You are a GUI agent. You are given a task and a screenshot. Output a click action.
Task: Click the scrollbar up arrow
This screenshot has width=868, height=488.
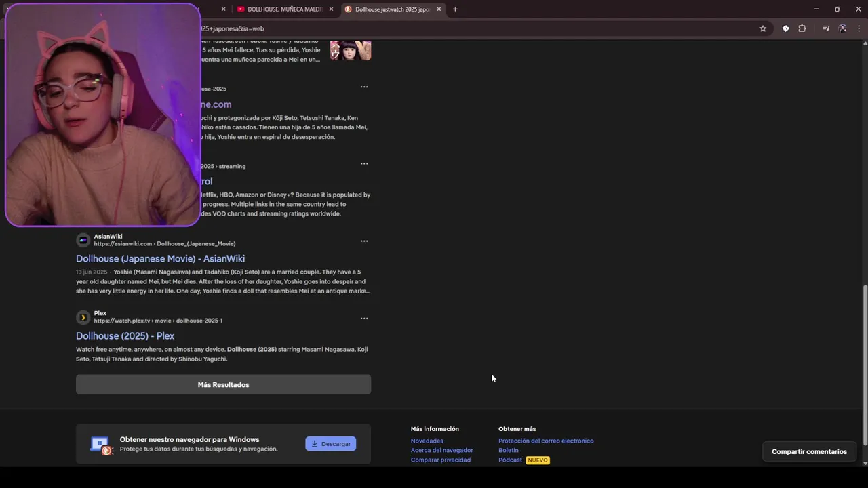click(865, 43)
